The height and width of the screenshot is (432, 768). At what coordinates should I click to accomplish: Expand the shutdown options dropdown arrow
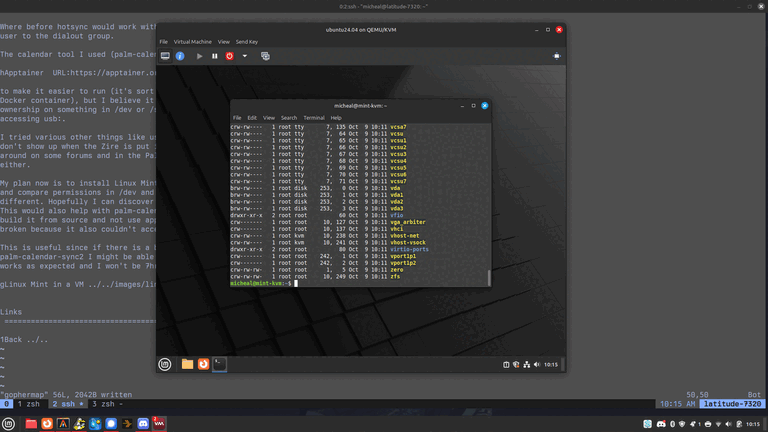click(244, 56)
